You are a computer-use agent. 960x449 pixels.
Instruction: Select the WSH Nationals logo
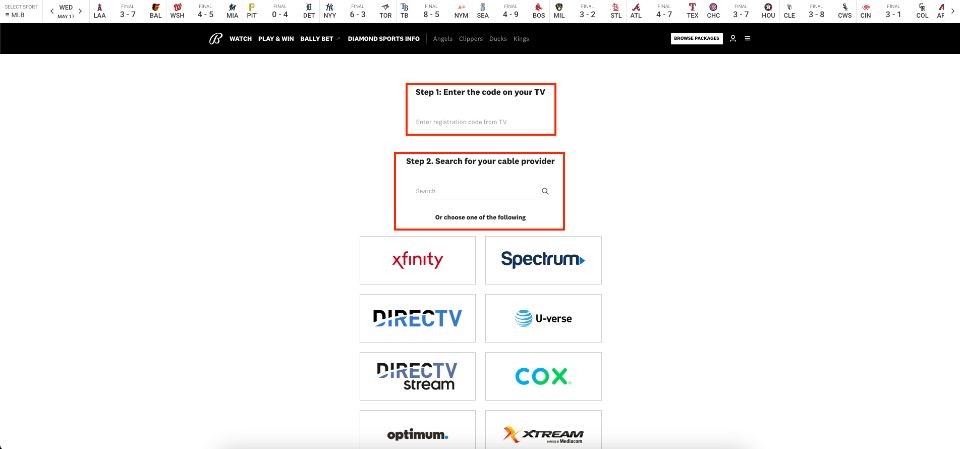[177, 7]
